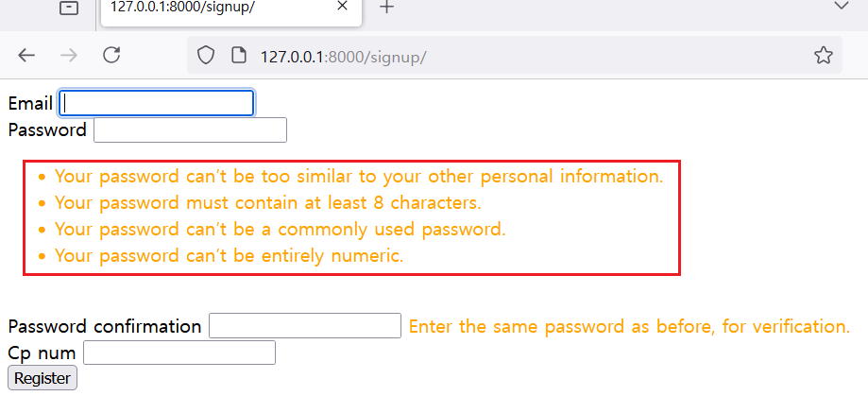Click the address bar URL text
This screenshot has height=396, width=868.
coord(344,57)
